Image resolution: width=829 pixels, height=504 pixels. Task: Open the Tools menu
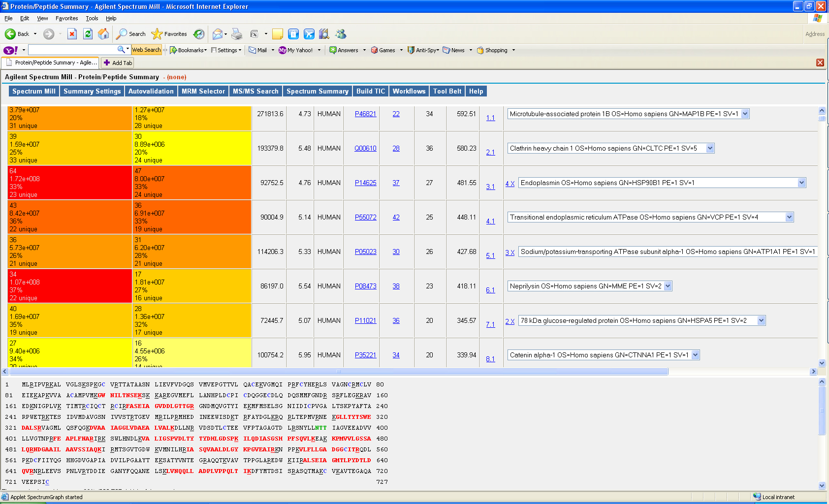click(x=92, y=18)
